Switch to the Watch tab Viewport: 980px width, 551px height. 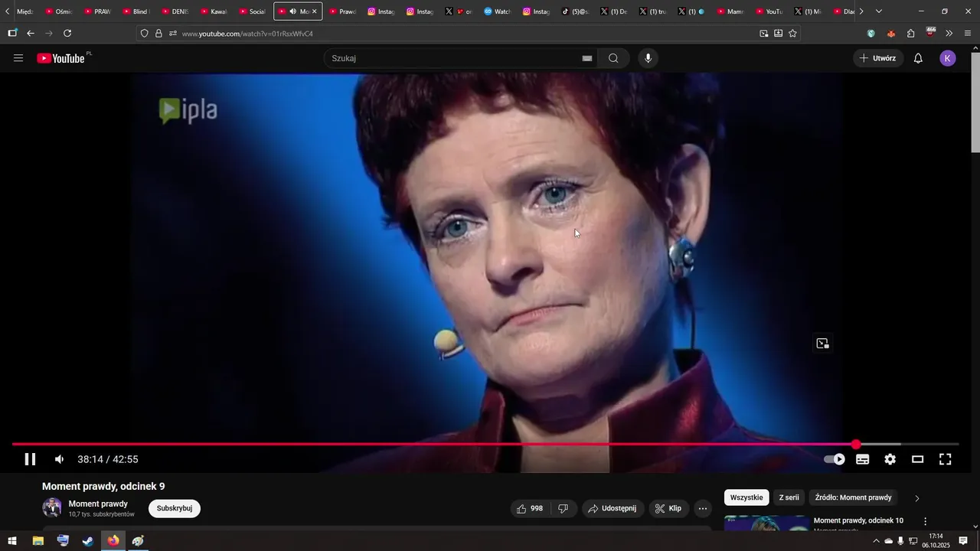coord(497,11)
